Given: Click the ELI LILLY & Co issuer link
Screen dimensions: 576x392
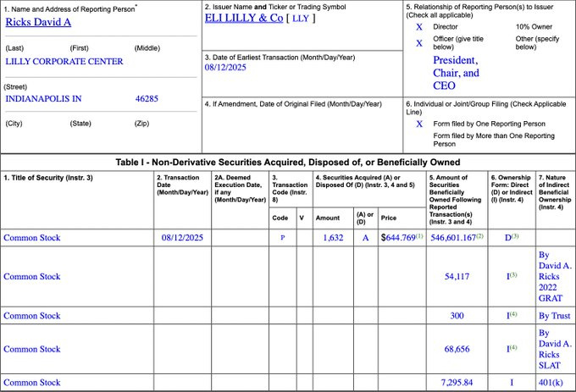Looking at the screenshot, I should (244, 18).
